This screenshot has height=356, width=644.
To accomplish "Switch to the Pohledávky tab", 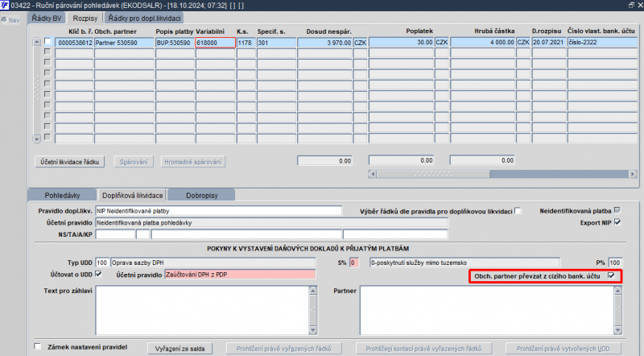I will point(63,195).
